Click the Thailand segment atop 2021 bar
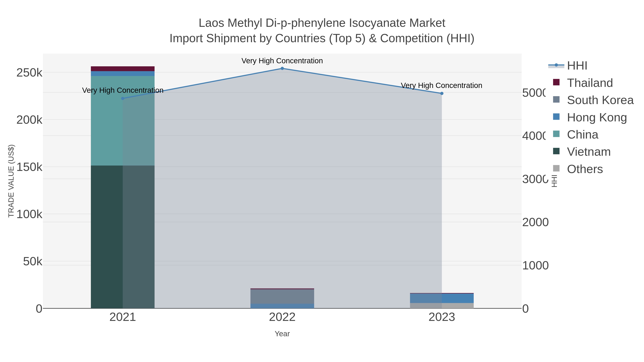The height and width of the screenshot is (362, 644). [123, 69]
